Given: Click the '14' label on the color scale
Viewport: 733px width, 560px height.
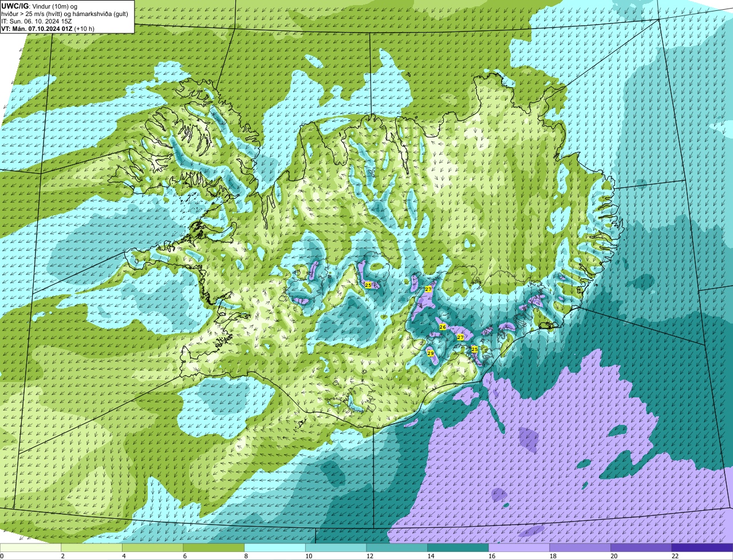Looking at the screenshot, I should point(431,556).
